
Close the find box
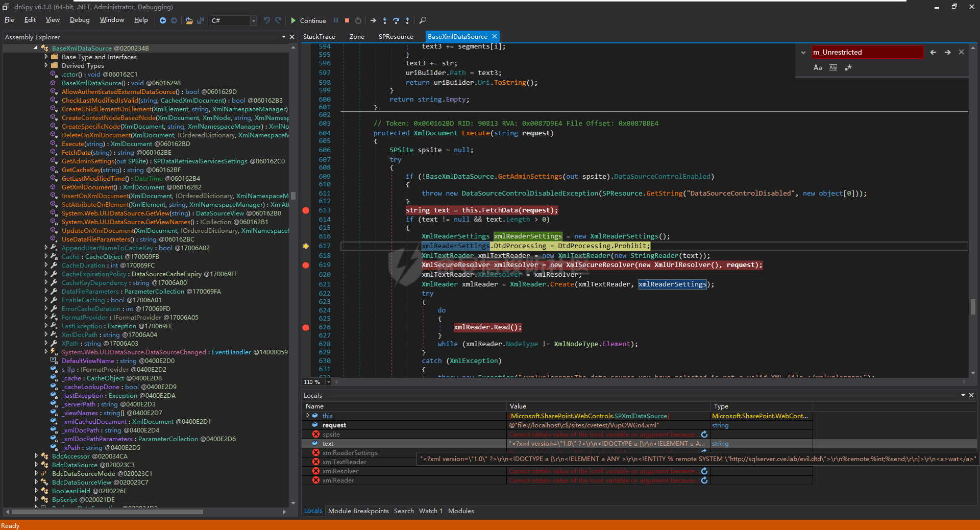pyautogui.click(x=961, y=52)
